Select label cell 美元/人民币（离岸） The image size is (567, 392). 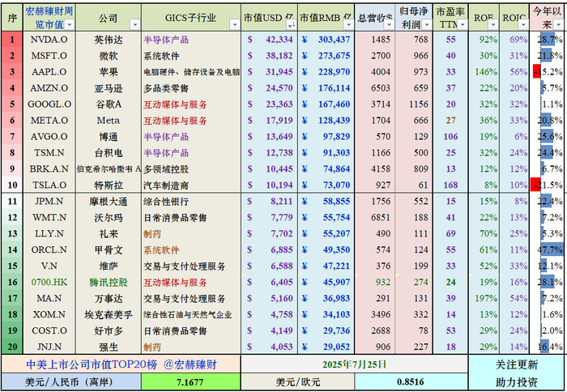(x=71, y=382)
